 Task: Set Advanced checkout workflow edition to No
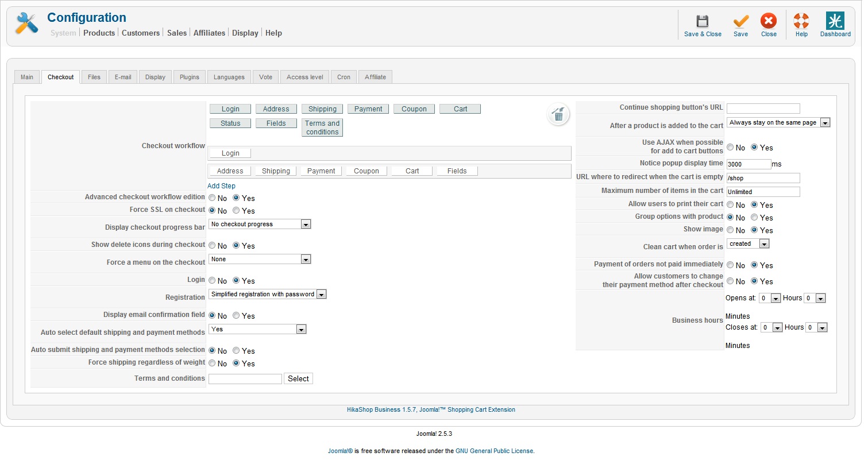click(212, 198)
